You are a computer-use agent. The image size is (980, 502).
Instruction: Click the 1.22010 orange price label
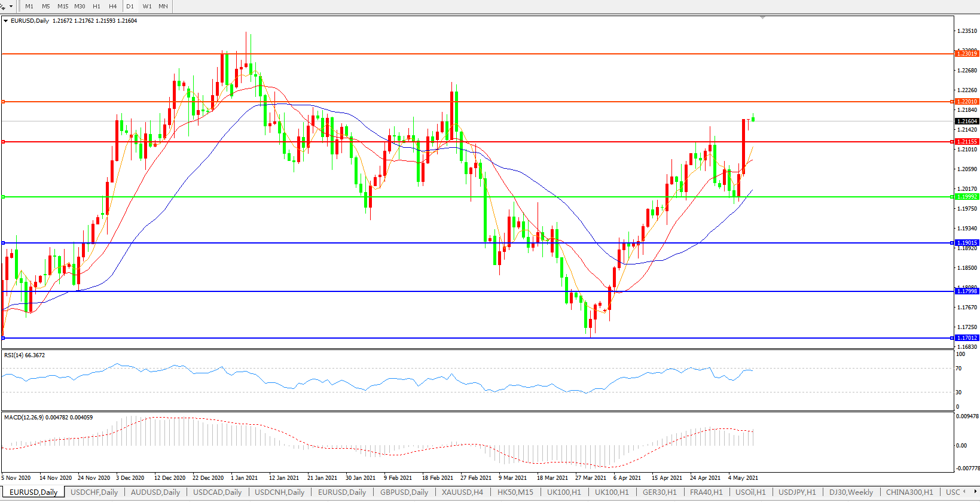pos(967,102)
